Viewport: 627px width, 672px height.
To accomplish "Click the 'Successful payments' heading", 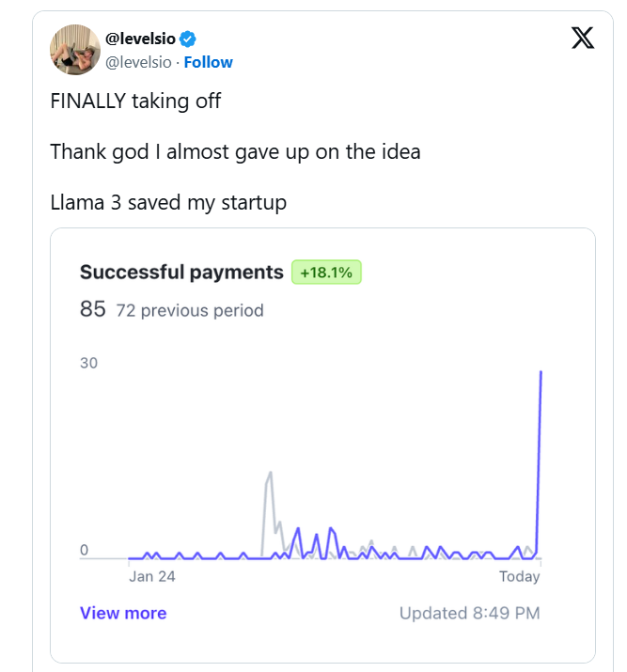I will (x=181, y=273).
